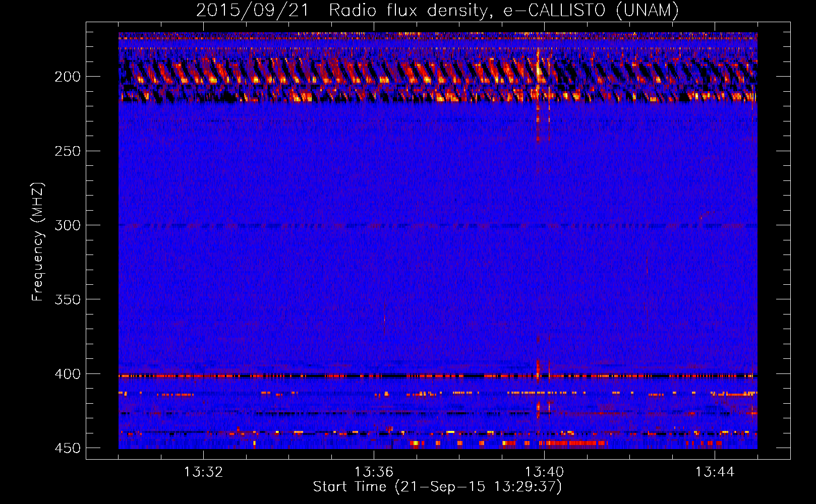The height and width of the screenshot is (504, 816).
Task: Click the 450 frequency tick label
Action: coord(68,448)
